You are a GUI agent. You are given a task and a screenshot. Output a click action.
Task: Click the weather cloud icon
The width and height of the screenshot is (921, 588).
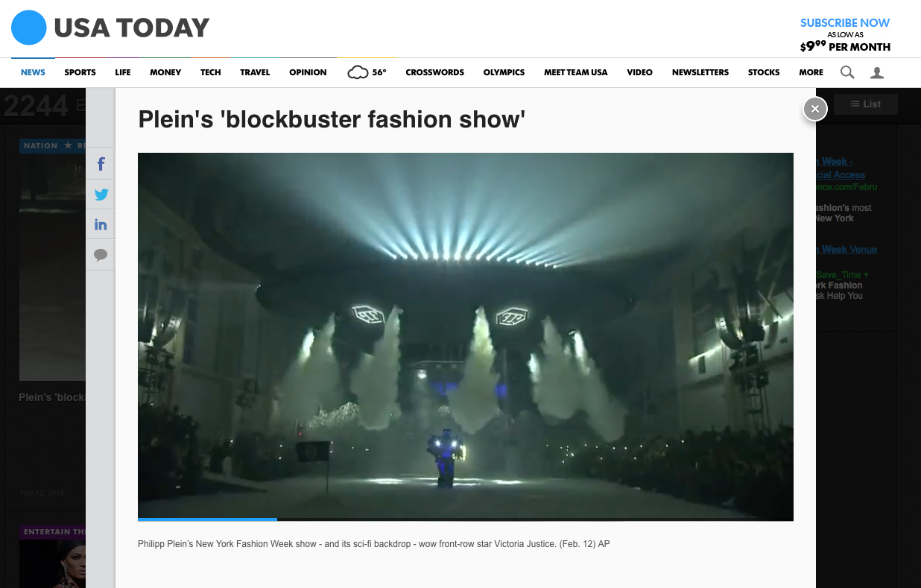point(358,72)
